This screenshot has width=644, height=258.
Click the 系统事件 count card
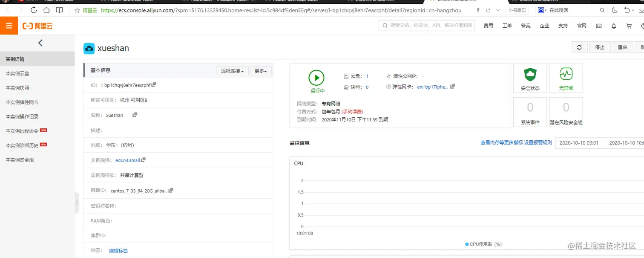coord(530,112)
